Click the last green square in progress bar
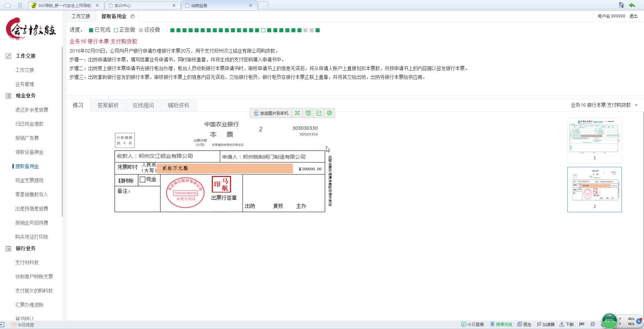Image resolution: width=644 pixels, height=329 pixels. (318, 30)
